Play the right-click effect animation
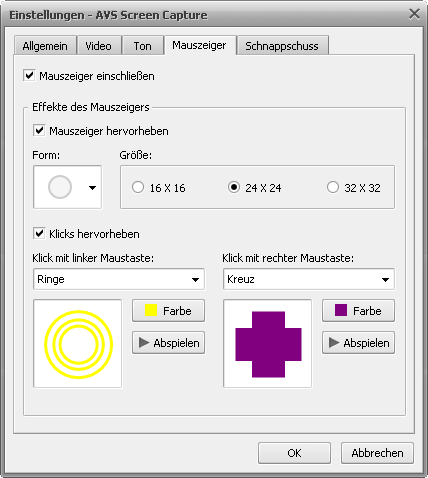This screenshot has height=478, width=428. 358,343
